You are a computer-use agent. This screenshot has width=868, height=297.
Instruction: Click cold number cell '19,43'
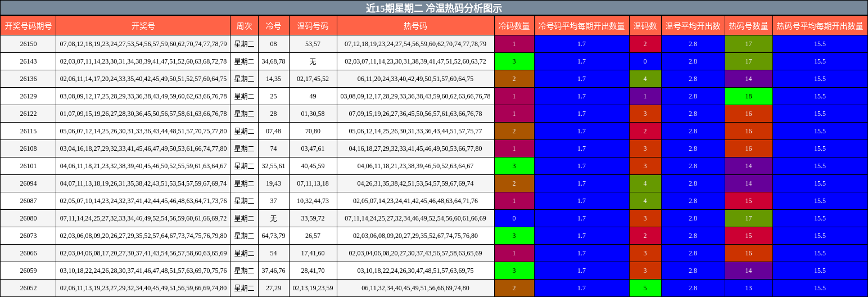(274, 183)
